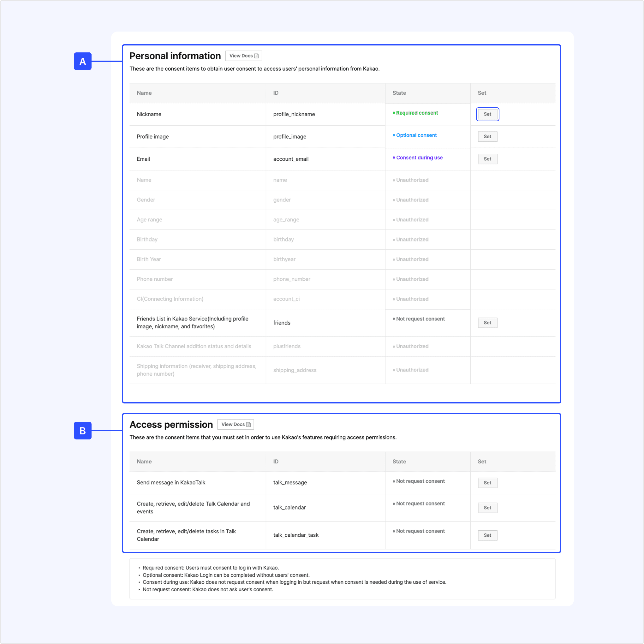Viewport: 644px width, 644px height.
Task: Select the account_email ID cell
Action: [291, 159]
